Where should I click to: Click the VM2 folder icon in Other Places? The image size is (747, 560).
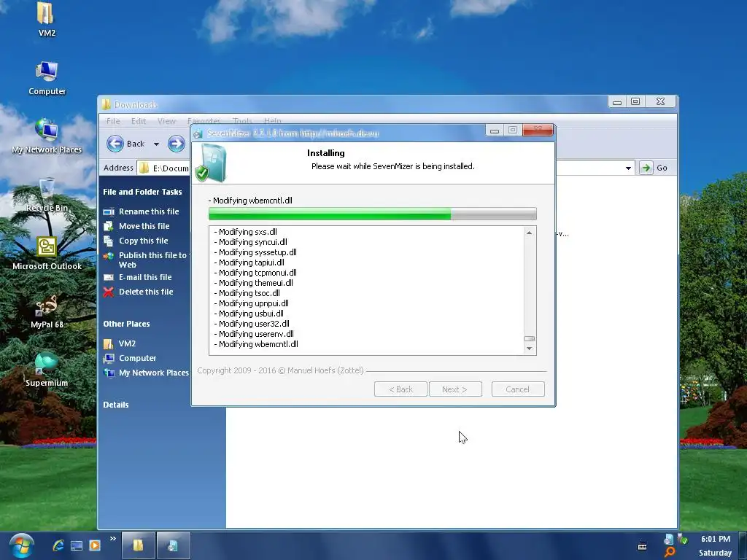pyautogui.click(x=109, y=343)
